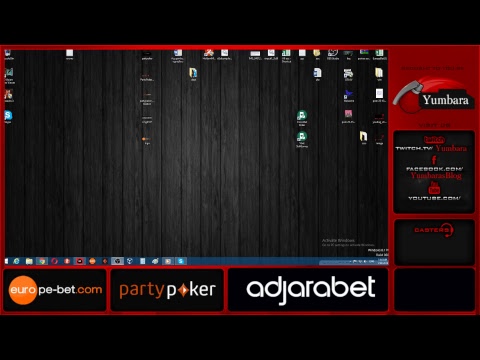
Task: Select the Skype shortcut on the desktop
Action: (x=8, y=117)
